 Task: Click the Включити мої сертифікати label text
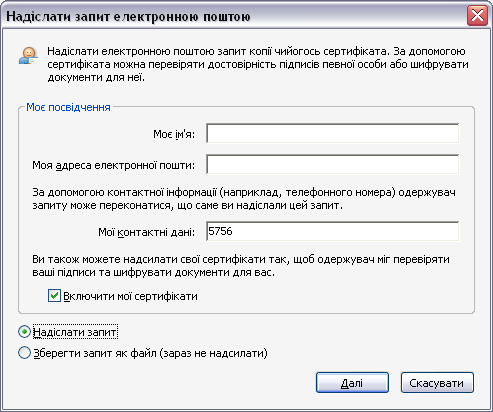click(130, 296)
